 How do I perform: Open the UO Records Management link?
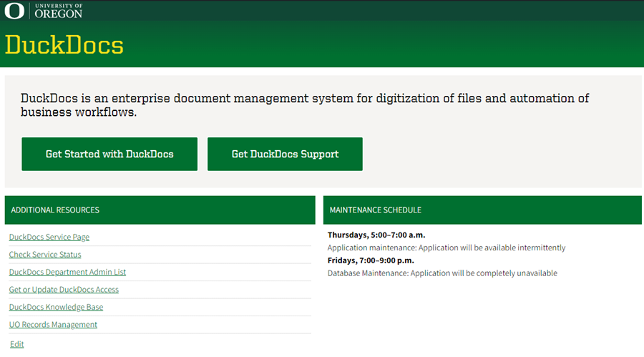click(x=53, y=325)
